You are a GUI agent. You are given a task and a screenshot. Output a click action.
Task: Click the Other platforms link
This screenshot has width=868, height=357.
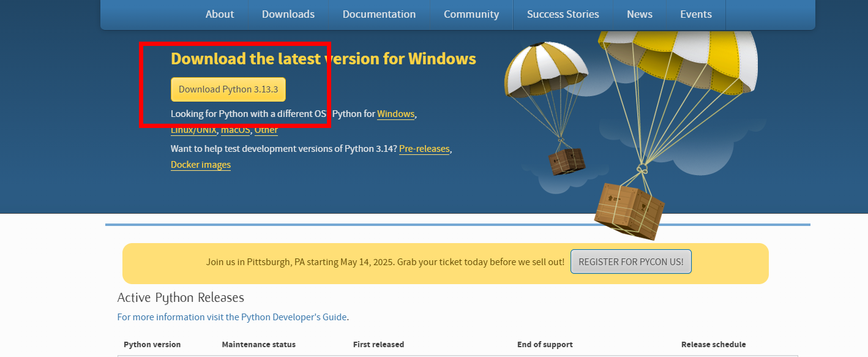(266, 130)
